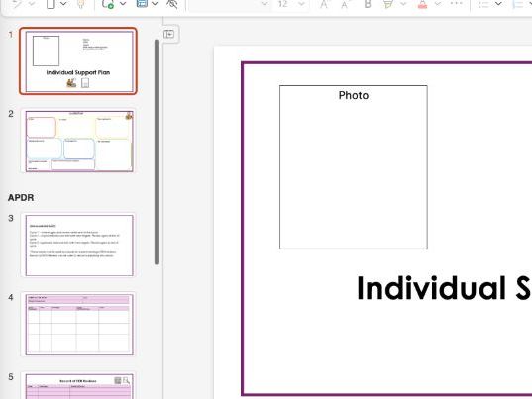Select slide 2 thumbnail with colored boxes
Screen dimensions: 532x399
click(x=79, y=141)
